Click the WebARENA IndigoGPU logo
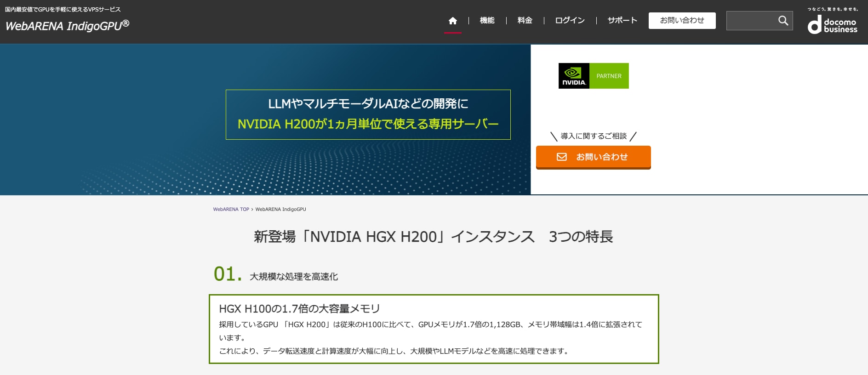Image resolution: width=868 pixels, height=375 pixels. [67, 26]
